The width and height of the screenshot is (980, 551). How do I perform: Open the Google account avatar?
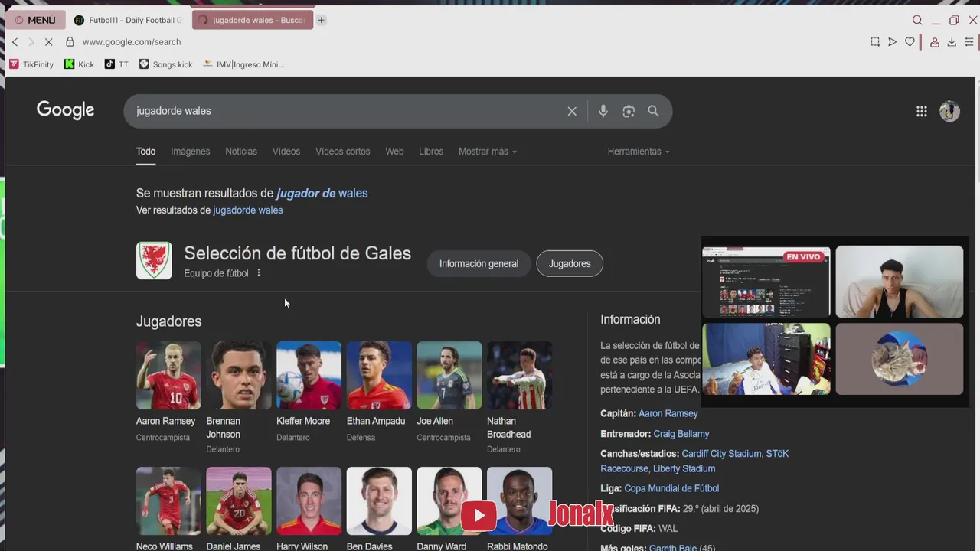pyautogui.click(x=949, y=112)
